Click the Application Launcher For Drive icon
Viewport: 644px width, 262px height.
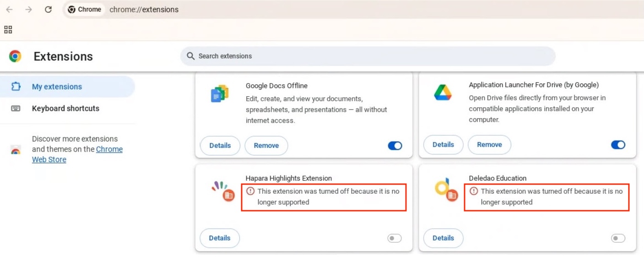443,93
